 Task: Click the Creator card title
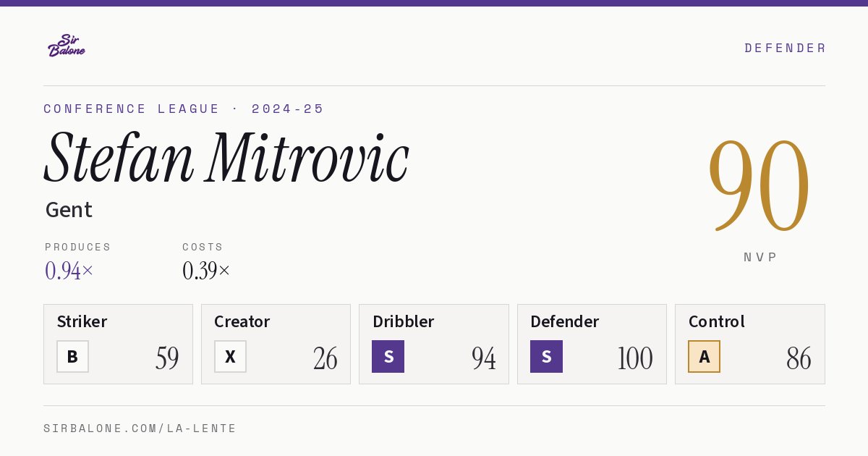click(x=242, y=321)
